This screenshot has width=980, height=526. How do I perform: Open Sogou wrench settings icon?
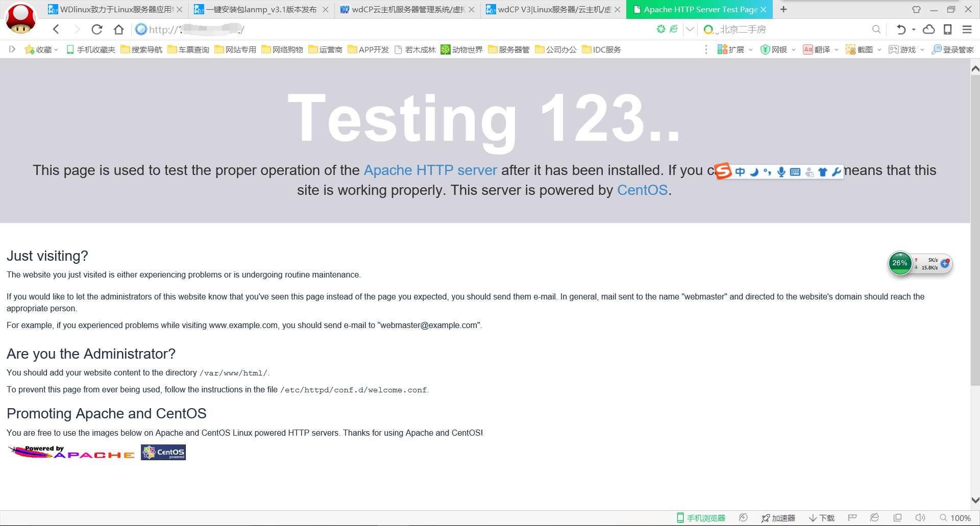click(x=836, y=172)
